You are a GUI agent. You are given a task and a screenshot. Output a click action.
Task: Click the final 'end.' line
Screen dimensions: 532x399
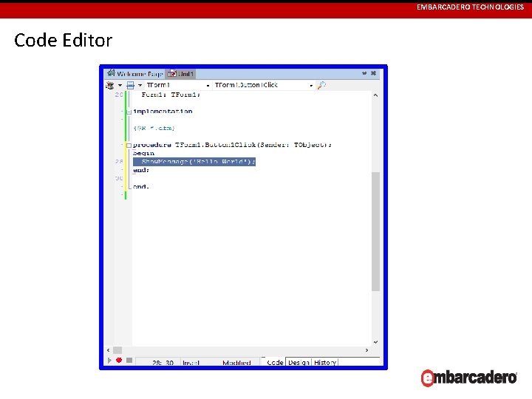click(x=141, y=187)
